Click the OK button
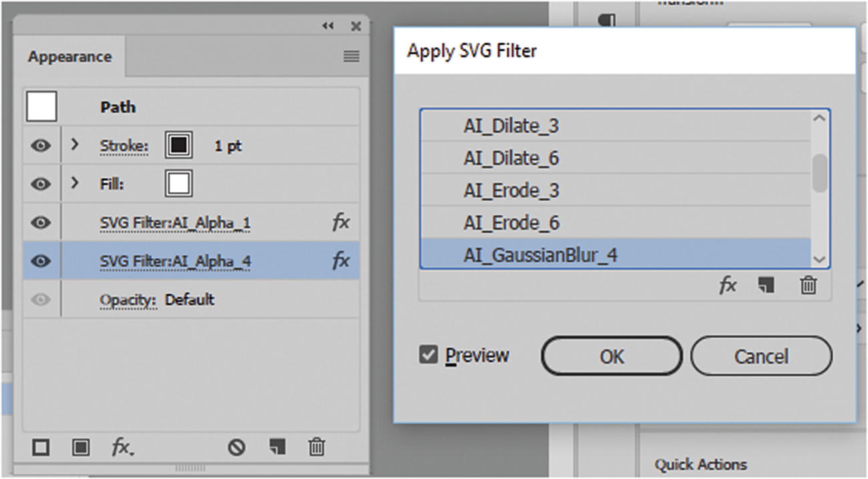Screen dimensions: 868x479 pos(611,356)
